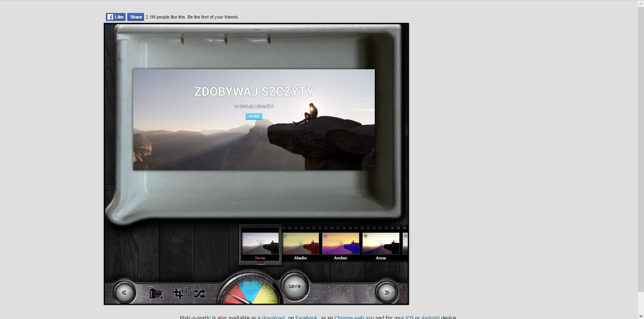Select the None filter thumbnail
Viewport: 644px width, 319px height.
coord(260,243)
